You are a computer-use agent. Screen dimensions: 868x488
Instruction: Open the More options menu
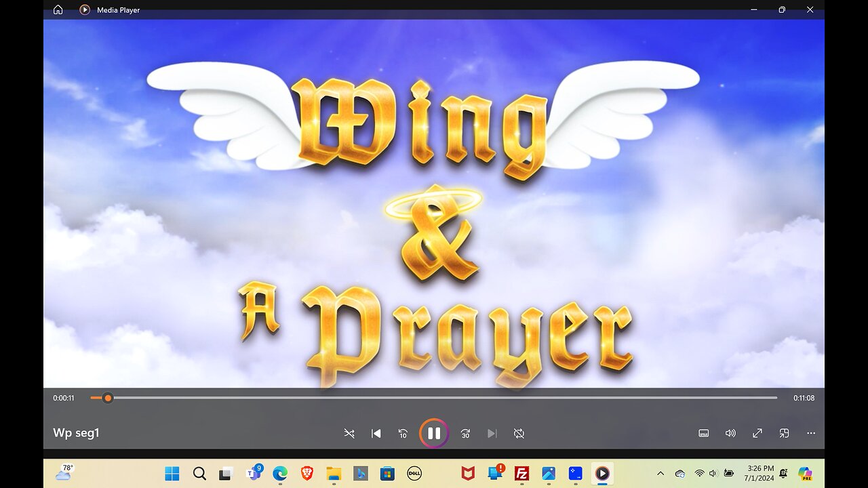(811, 433)
